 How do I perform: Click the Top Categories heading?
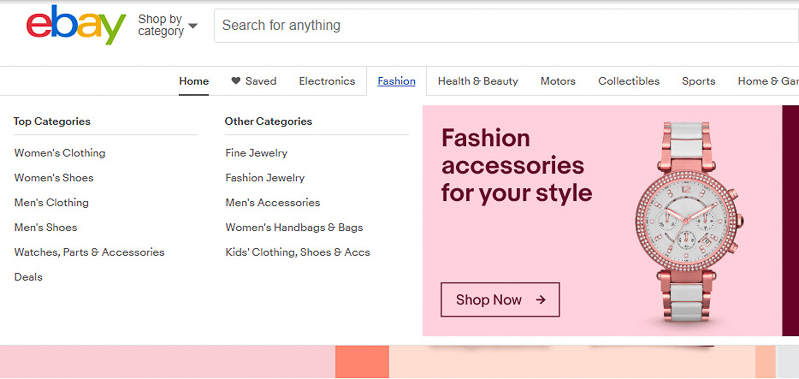coord(52,121)
